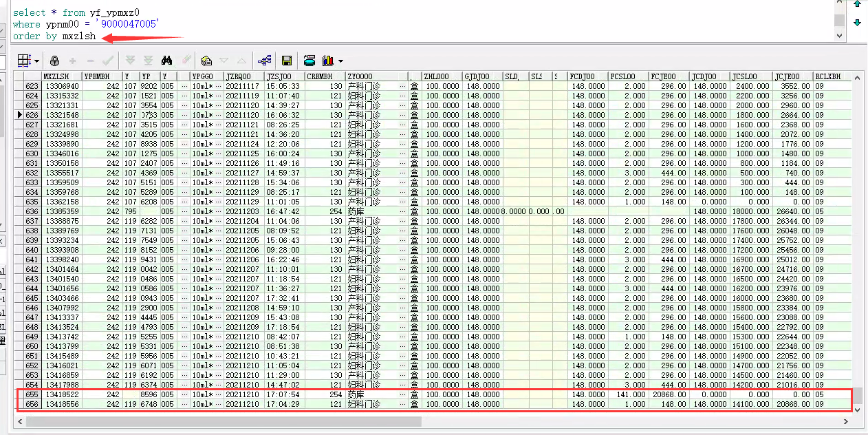Click the RCLXBH column header
Image resolution: width=868 pixels, height=435 pixels.
pyautogui.click(x=832, y=76)
